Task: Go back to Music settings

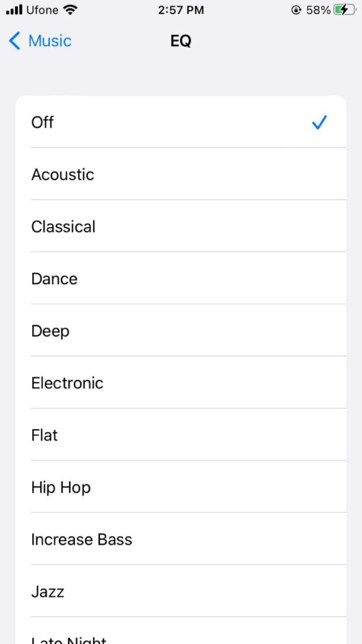Action: click(40, 40)
